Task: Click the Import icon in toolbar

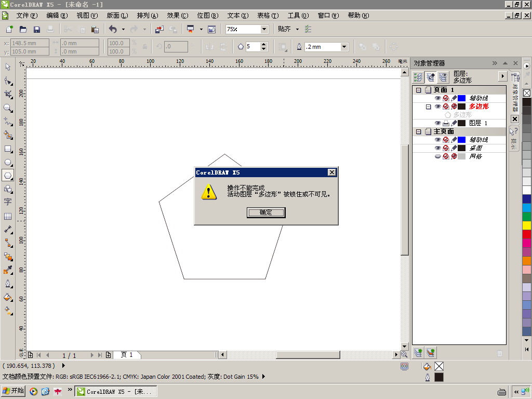Action: pos(159,29)
